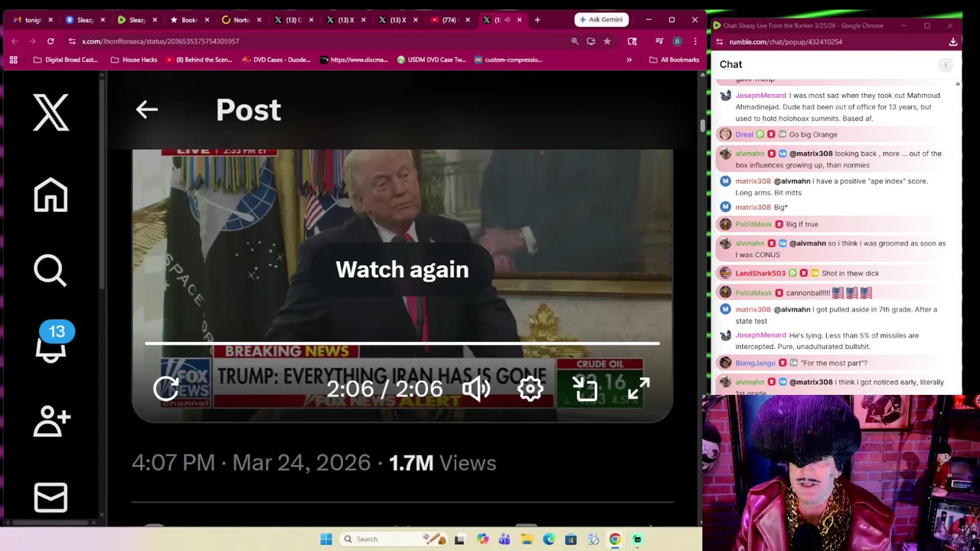Open Microsoft Store from the taskbar
The image size is (980, 551).
pos(570,540)
